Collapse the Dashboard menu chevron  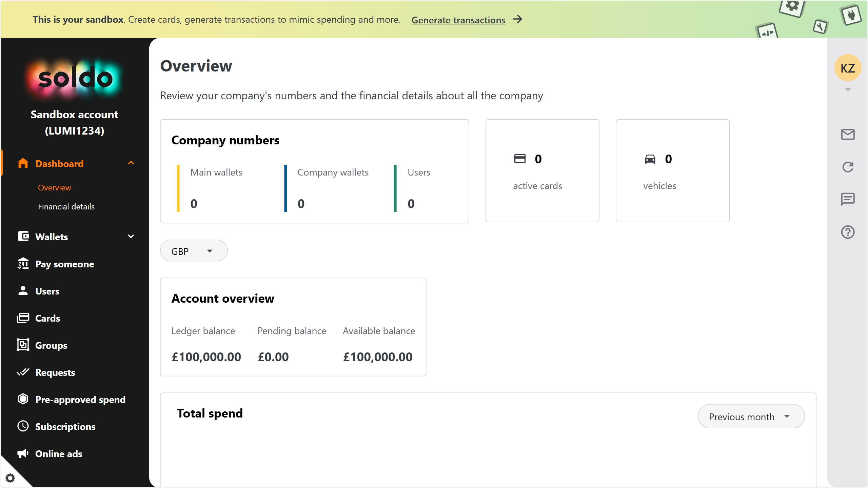pos(131,163)
